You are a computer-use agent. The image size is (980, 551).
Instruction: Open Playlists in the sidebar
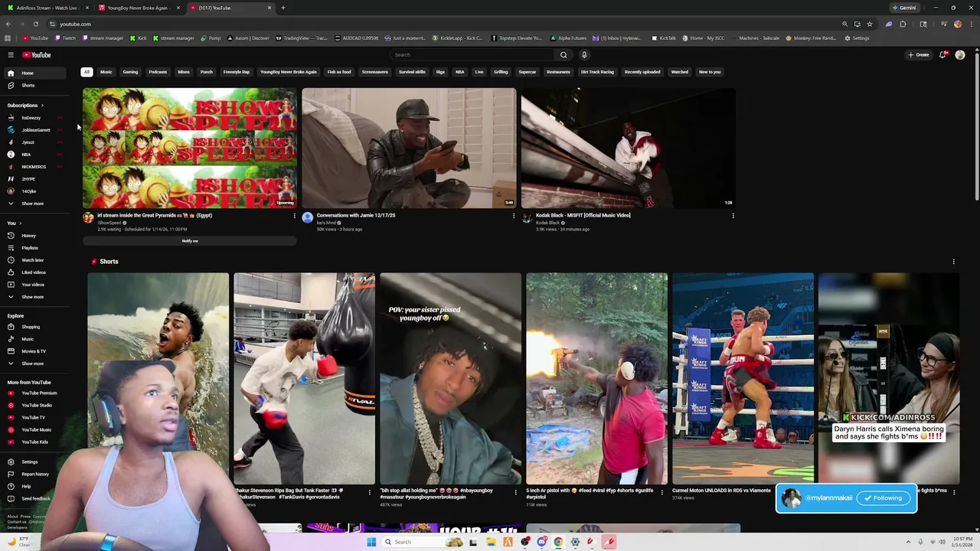[x=37, y=248]
